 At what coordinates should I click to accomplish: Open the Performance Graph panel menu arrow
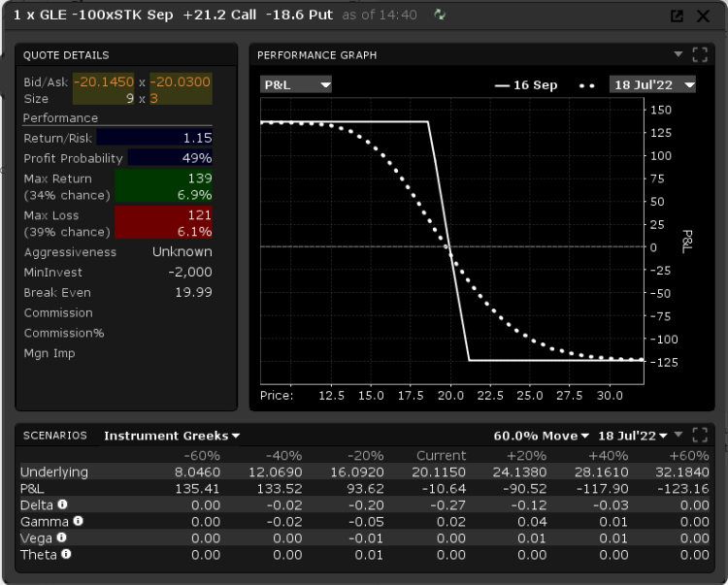tap(678, 54)
